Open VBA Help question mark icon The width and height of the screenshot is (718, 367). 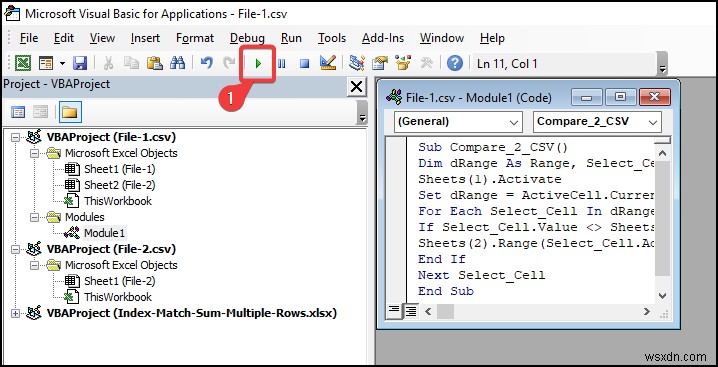455,63
